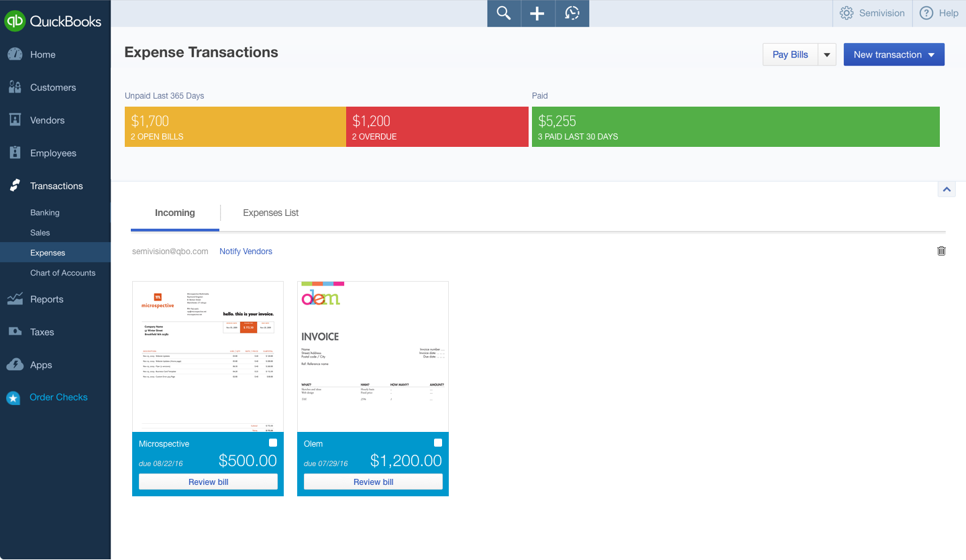The width and height of the screenshot is (966, 560).
Task: Click the trash delete icon
Action: click(941, 251)
